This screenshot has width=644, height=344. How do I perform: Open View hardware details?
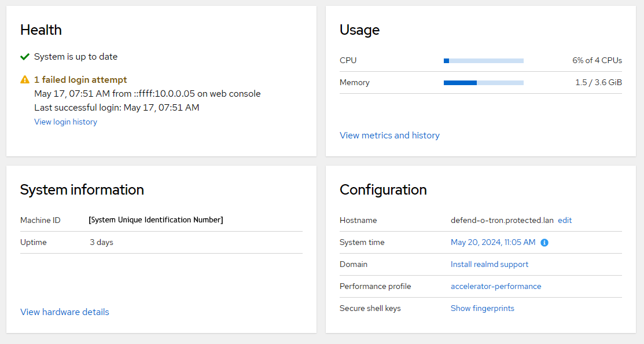click(64, 312)
